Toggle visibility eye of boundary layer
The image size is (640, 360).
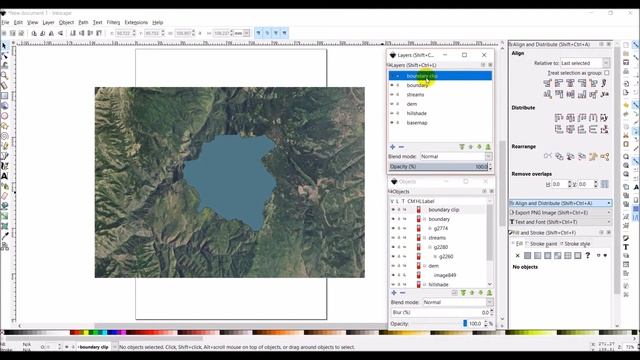coord(392,85)
